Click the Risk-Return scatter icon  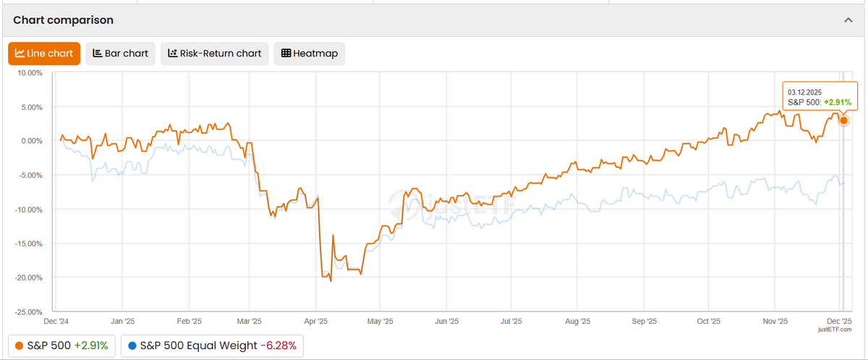[x=173, y=53]
